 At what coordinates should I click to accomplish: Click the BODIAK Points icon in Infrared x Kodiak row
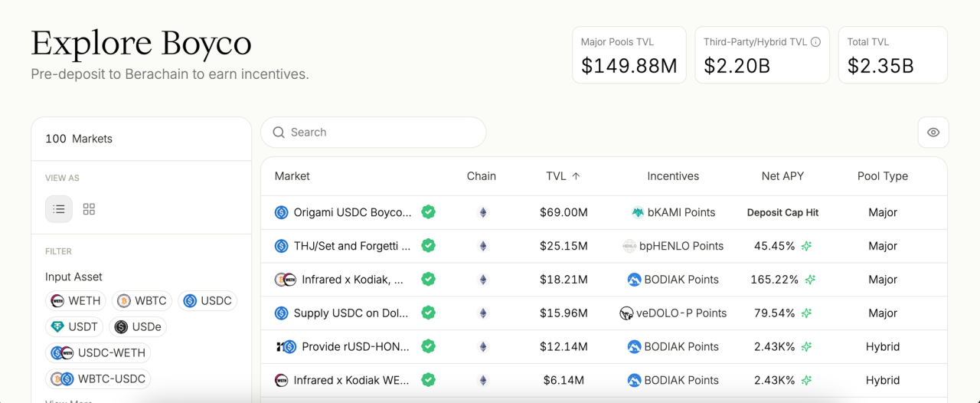634,280
